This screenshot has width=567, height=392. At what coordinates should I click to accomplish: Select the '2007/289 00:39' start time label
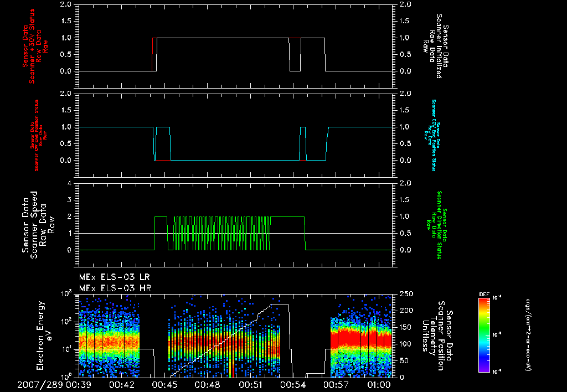(54, 385)
